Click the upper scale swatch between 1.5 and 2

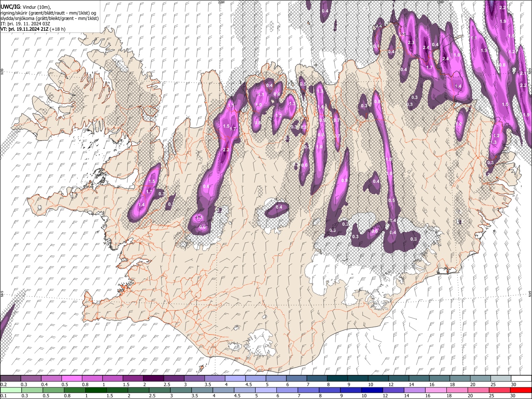click(x=133, y=378)
